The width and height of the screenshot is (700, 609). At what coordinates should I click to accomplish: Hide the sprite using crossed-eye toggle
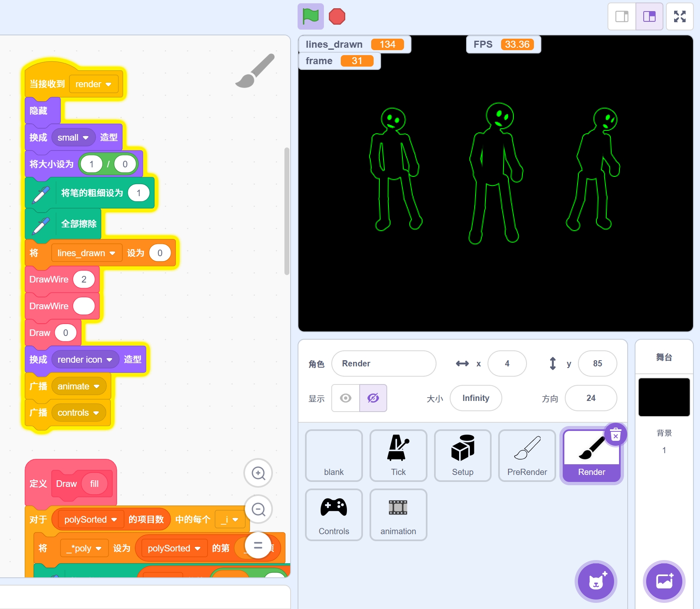[373, 398]
